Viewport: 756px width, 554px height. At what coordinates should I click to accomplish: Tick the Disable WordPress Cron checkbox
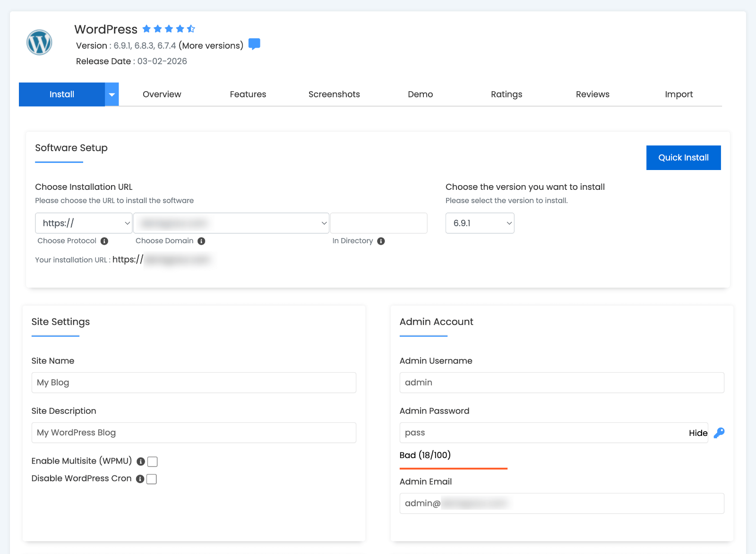click(x=152, y=479)
